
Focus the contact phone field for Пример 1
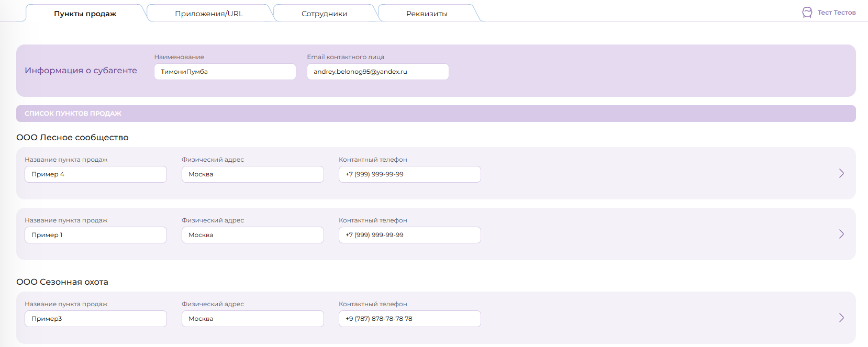[x=409, y=235]
